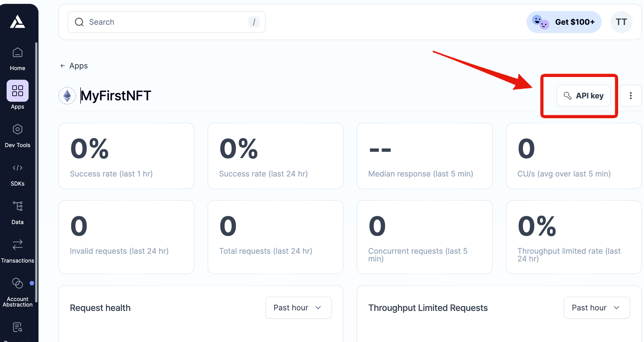This screenshot has width=644, height=342.
Task: Expand Throughput Limited Requests Past hour dropdown
Action: point(596,308)
